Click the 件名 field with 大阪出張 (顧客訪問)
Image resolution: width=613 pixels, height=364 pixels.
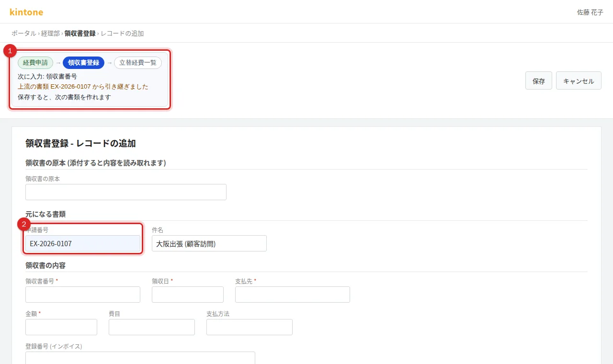coord(209,243)
